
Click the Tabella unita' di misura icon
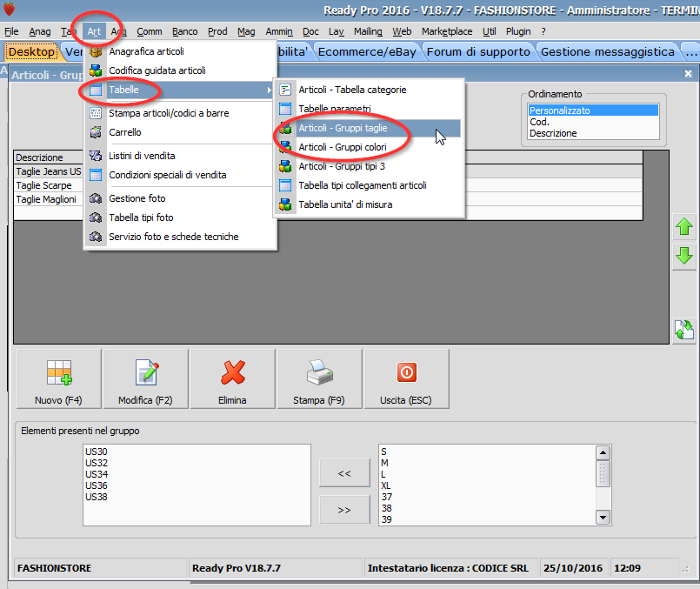[285, 204]
